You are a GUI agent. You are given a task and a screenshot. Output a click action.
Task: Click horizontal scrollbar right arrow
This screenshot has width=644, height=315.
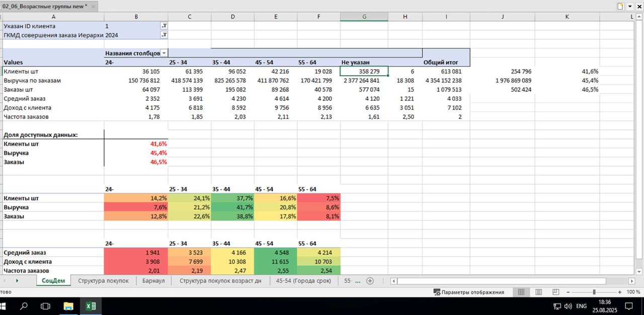click(x=636, y=281)
